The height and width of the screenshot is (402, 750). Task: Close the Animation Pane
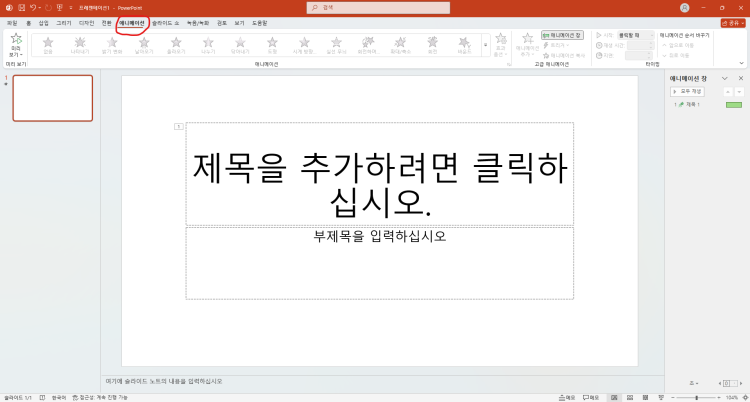[x=741, y=78]
